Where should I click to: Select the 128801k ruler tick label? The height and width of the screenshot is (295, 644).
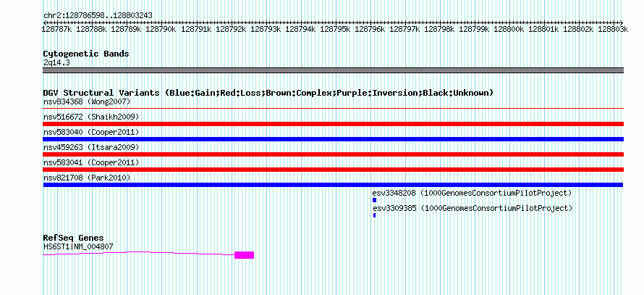point(543,29)
